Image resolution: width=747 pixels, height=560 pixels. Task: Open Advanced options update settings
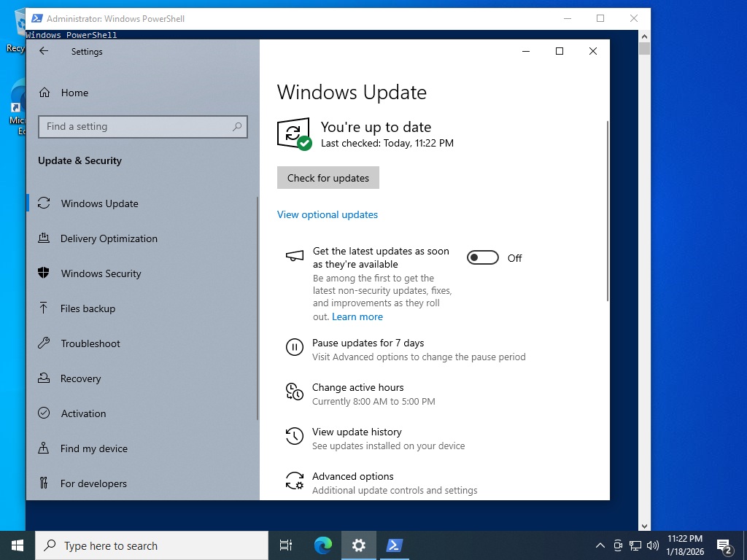[x=353, y=477]
